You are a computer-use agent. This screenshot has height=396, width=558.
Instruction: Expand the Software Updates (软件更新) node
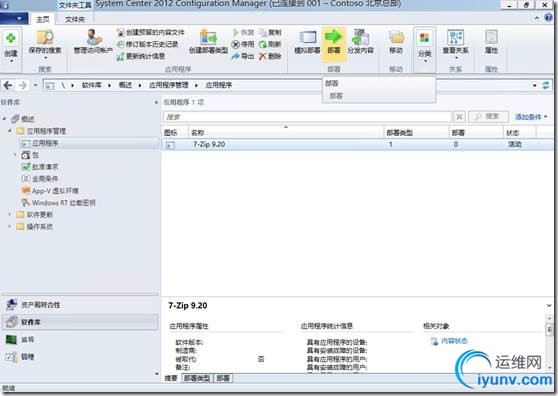(10, 214)
